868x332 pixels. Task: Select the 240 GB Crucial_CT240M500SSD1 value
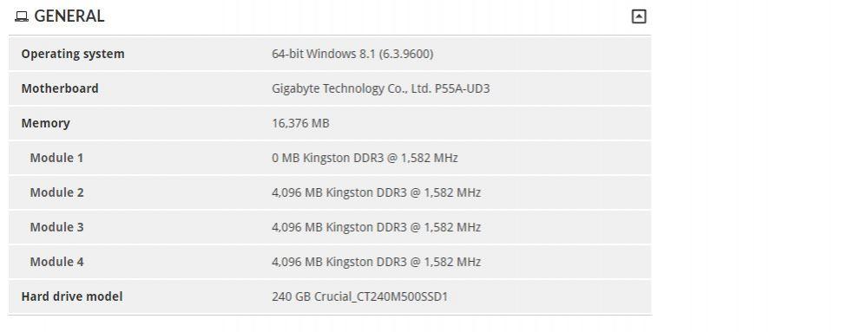click(x=360, y=296)
